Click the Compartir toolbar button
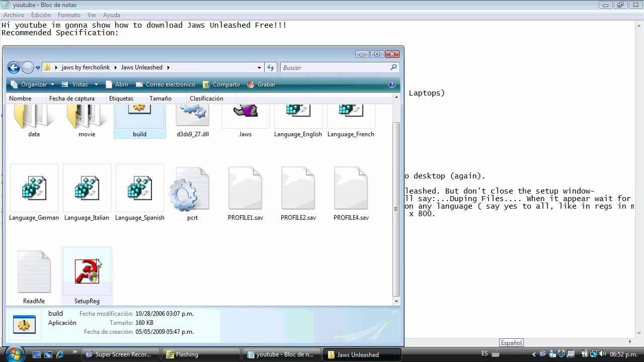This screenshot has height=362, width=644. click(221, 84)
